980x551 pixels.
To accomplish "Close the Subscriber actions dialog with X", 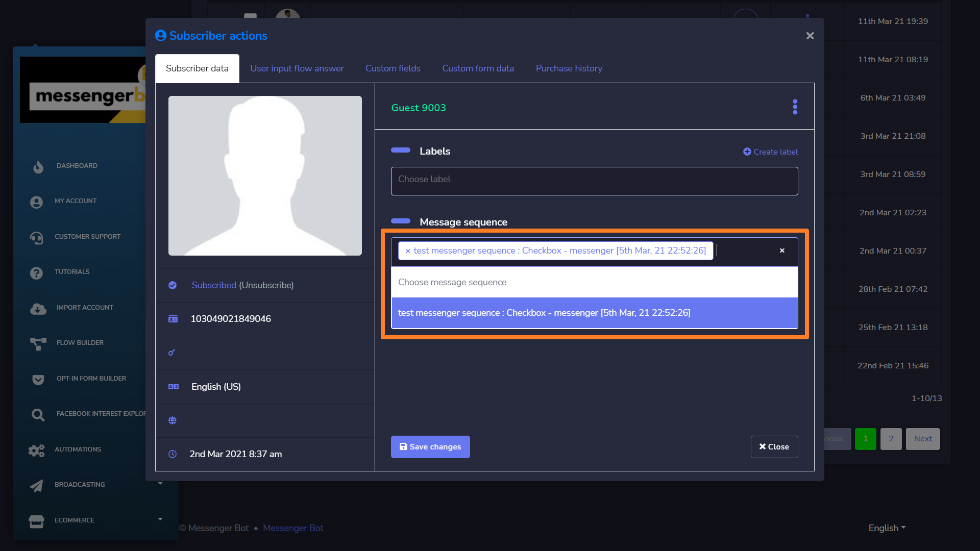I will tap(810, 36).
